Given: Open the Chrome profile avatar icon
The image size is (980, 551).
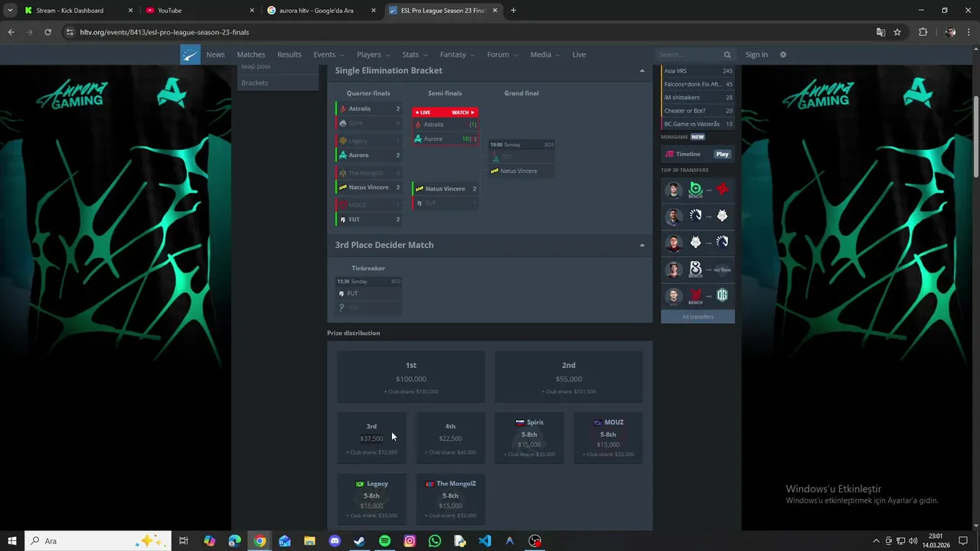Looking at the screenshot, I should 950,32.
